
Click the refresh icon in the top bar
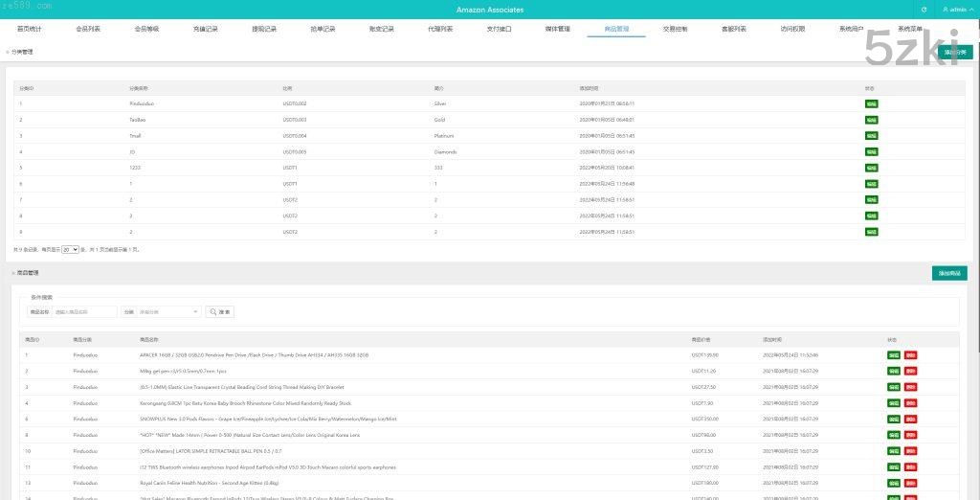pos(924,10)
